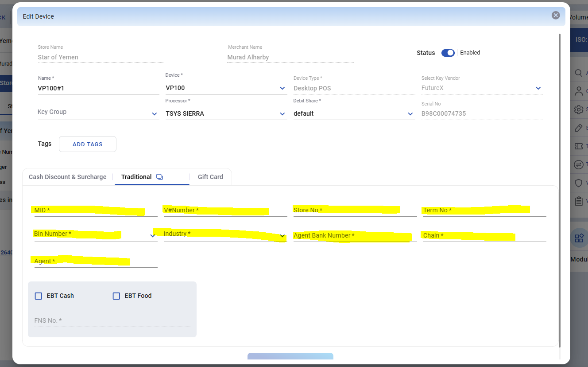Open the search icon in right sidebar

click(579, 73)
